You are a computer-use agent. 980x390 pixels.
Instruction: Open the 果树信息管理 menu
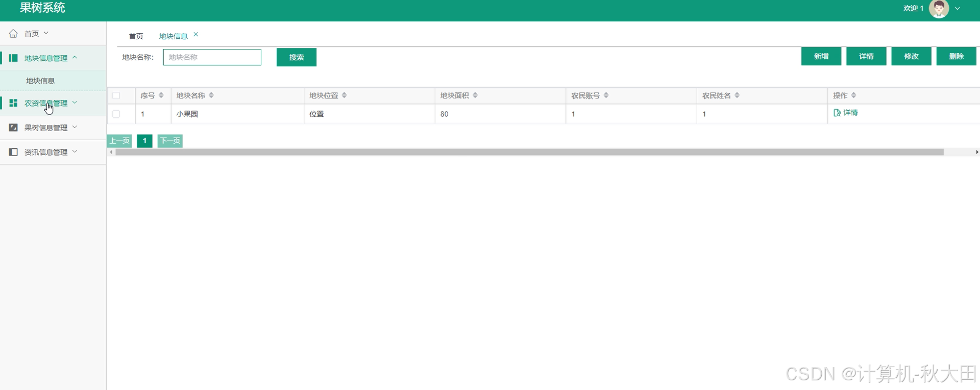[53, 127]
